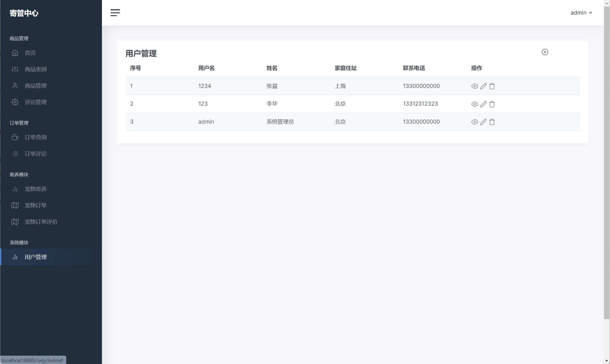
Task: Open the admin account dropdown
Action: 581,13
